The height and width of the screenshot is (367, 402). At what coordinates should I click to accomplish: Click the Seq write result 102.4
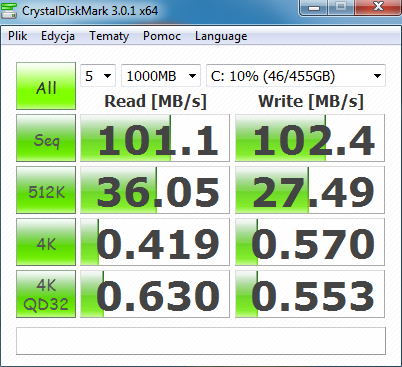point(310,138)
